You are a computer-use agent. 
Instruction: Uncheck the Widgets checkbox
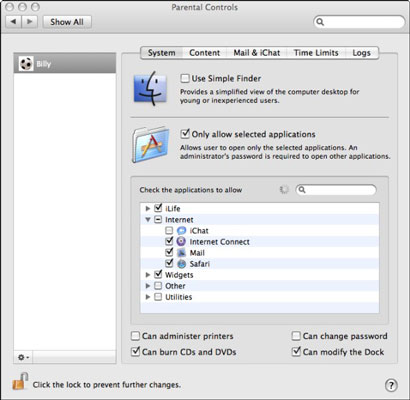pyautogui.click(x=158, y=275)
